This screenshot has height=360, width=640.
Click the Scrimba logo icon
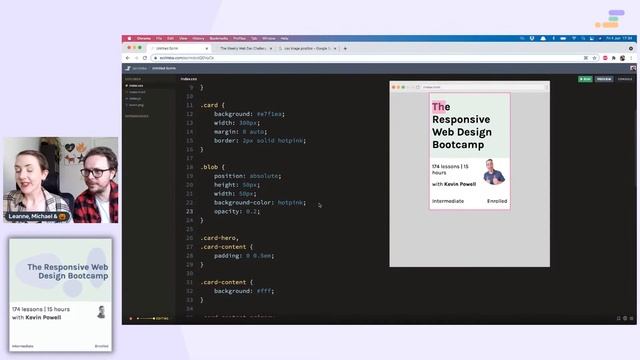point(128,68)
